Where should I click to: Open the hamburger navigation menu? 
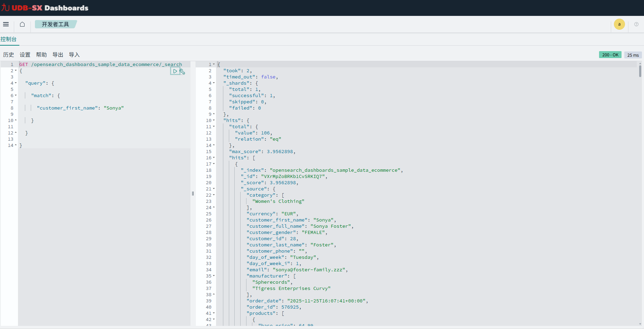[6, 24]
